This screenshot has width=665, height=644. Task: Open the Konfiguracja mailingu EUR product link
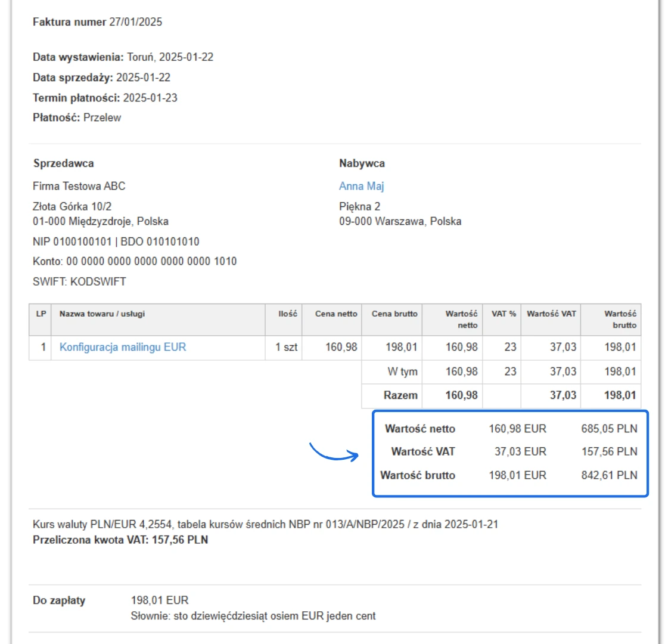(123, 347)
